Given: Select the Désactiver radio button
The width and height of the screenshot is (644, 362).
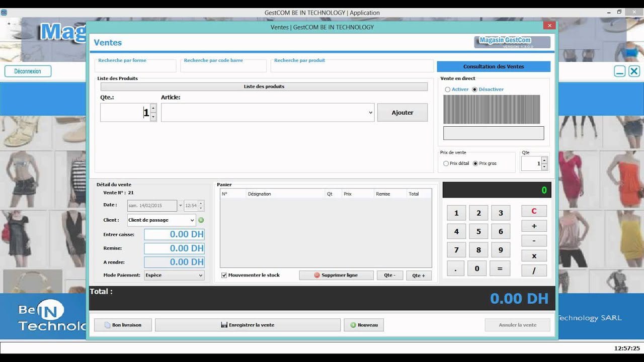Looking at the screenshot, I should coord(474,89).
